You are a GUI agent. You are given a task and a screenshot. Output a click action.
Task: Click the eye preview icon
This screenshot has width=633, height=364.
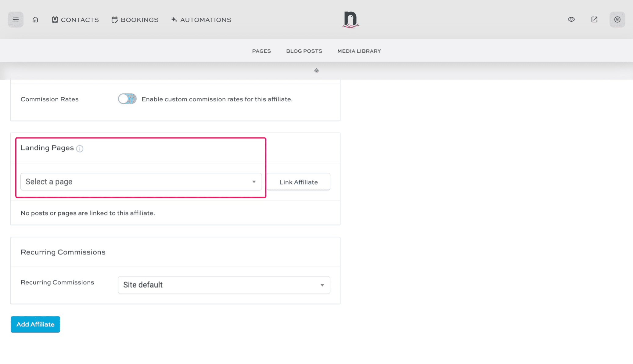pyautogui.click(x=571, y=19)
